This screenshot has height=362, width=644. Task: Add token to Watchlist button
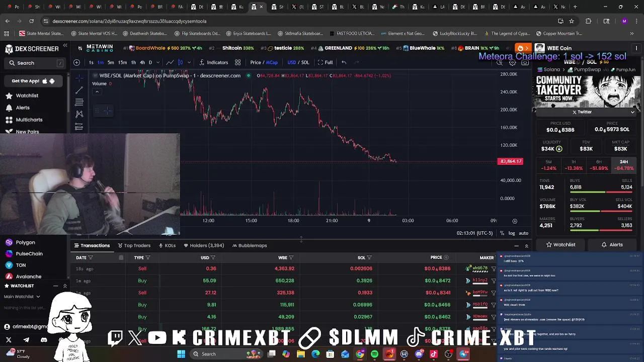point(560,245)
